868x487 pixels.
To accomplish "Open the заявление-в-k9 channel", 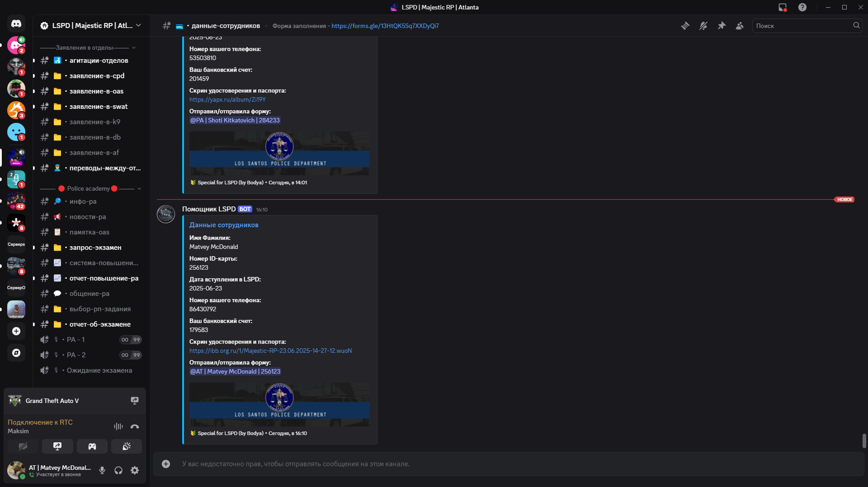I will tap(91, 122).
